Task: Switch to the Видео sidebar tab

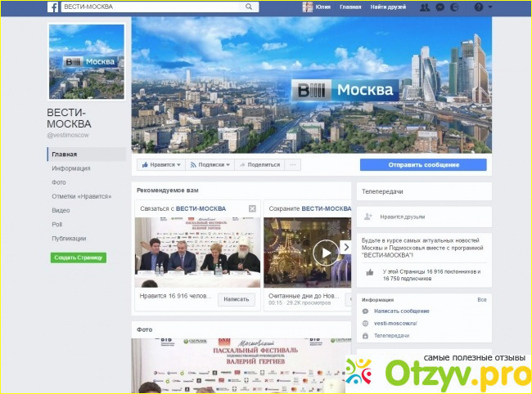Action: 61,210
